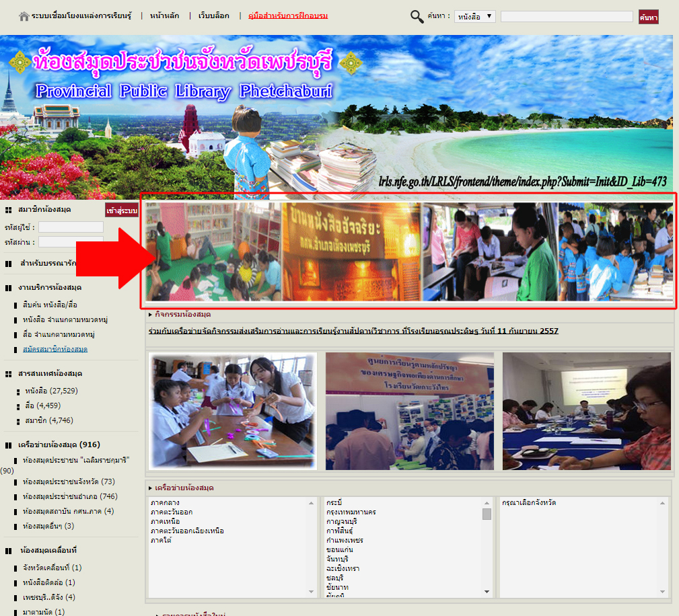Select 'ภาคเหนือ' in the region list

[165, 522]
